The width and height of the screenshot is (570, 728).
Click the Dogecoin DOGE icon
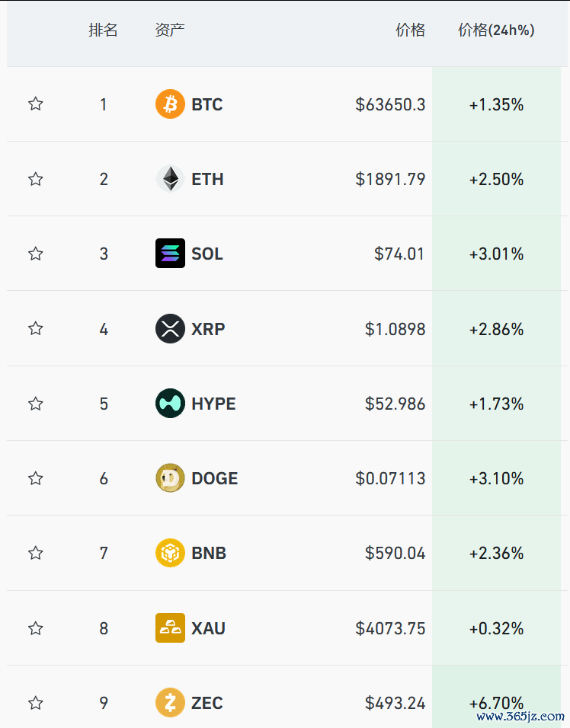pyautogui.click(x=170, y=477)
